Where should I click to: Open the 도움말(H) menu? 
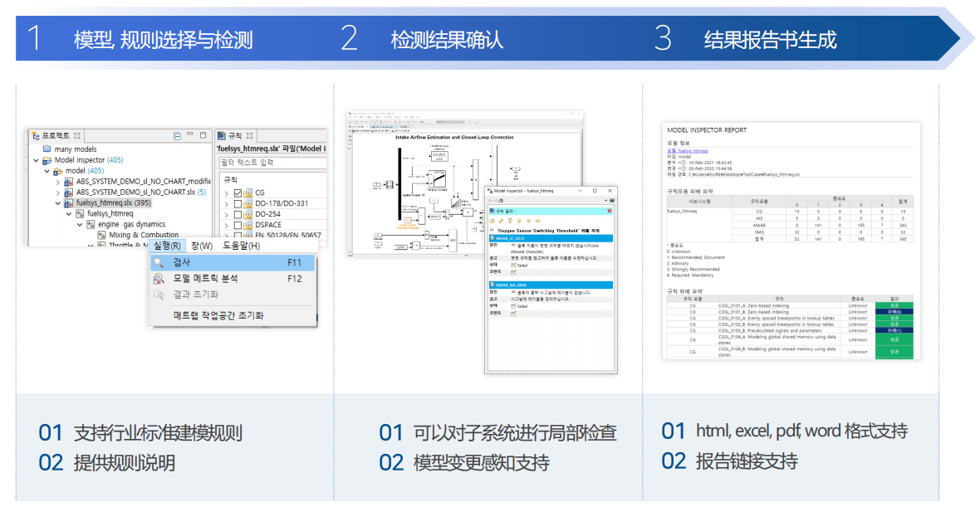pyautogui.click(x=241, y=246)
